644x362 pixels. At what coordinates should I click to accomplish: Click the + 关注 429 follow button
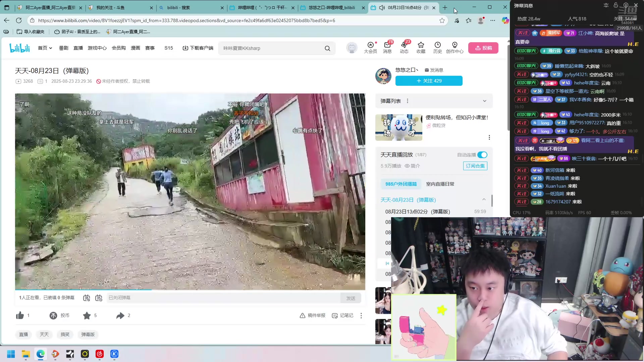tap(429, 81)
